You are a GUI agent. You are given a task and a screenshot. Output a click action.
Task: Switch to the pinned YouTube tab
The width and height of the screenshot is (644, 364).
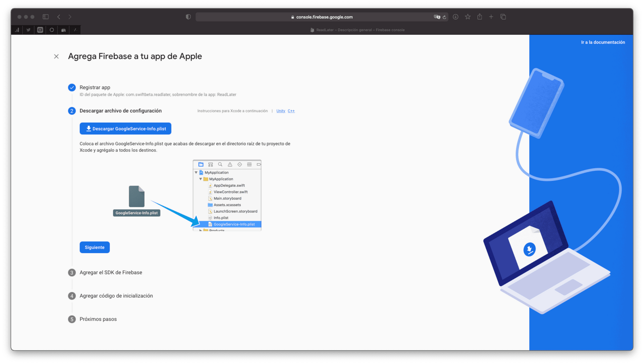[40, 30]
